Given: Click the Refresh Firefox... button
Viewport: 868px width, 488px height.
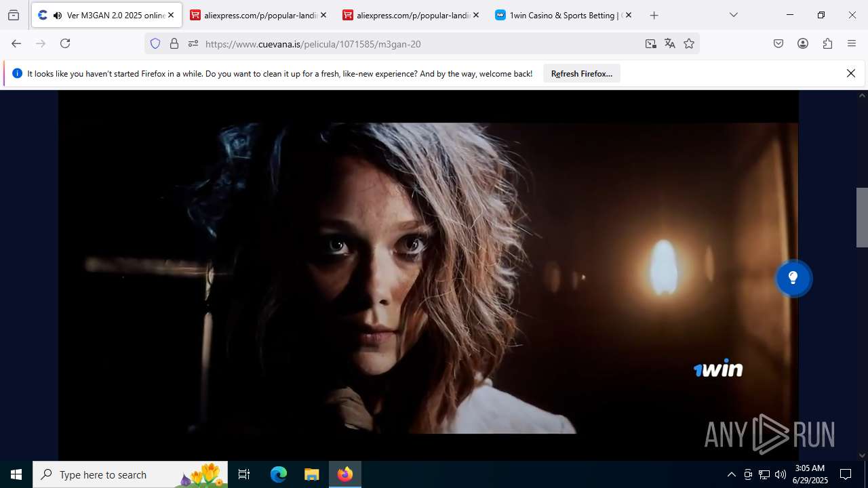Looking at the screenshot, I should pos(582,74).
